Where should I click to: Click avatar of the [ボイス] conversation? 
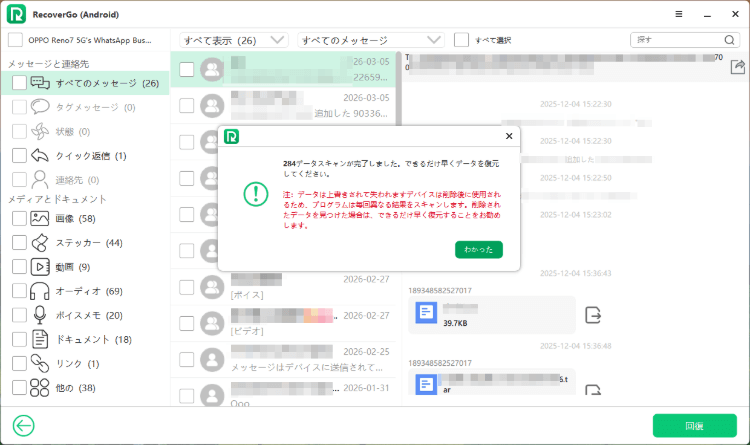pyautogui.click(x=212, y=287)
